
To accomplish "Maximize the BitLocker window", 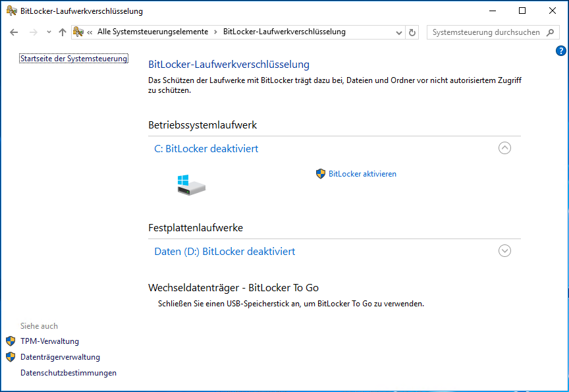I will tap(522, 11).
